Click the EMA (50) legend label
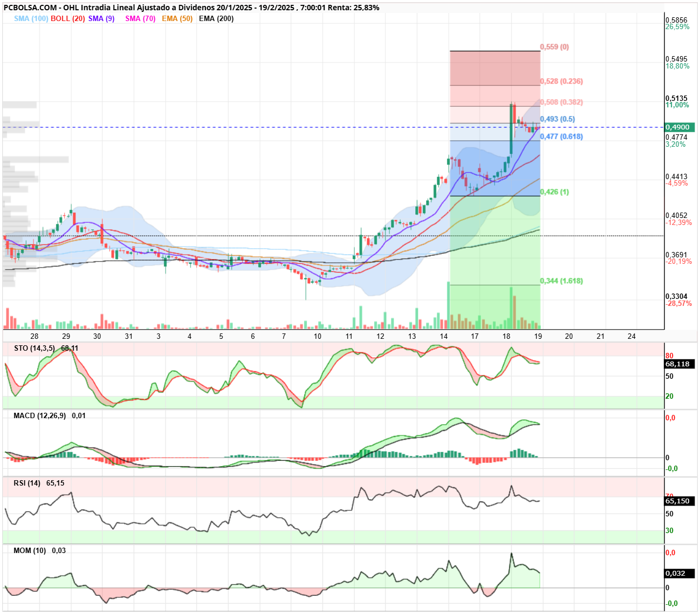700x614 pixels. [x=177, y=18]
